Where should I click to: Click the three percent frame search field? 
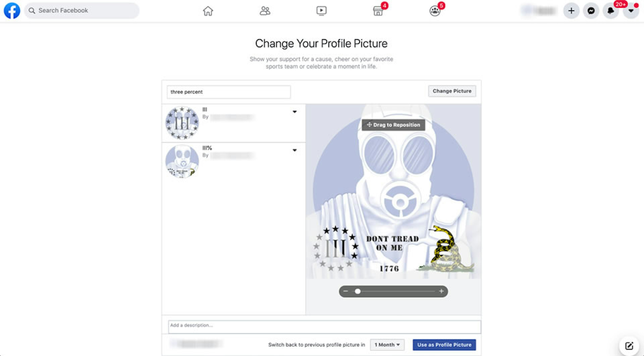click(x=229, y=92)
